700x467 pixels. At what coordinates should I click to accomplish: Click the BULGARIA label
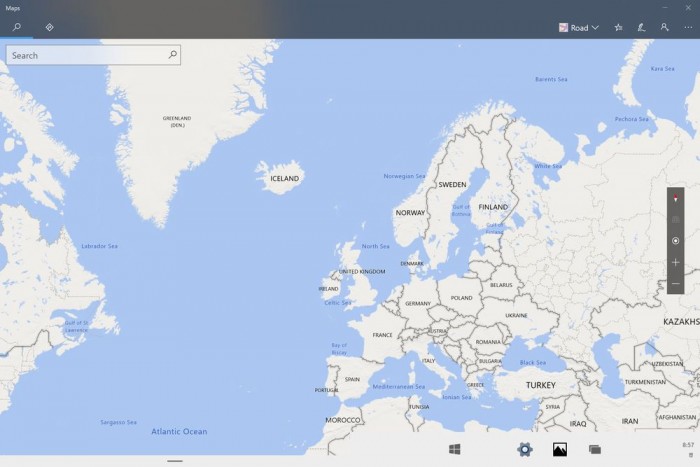(x=490, y=361)
